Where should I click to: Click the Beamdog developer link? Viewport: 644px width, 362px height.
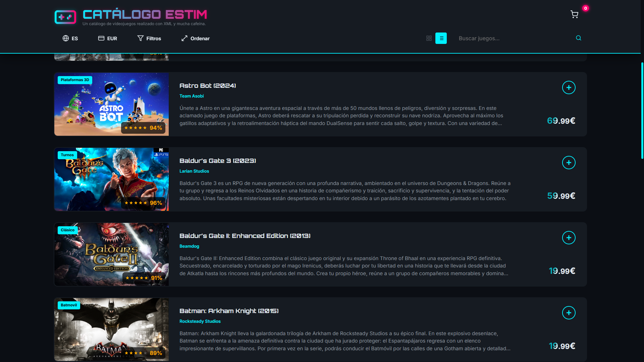click(x=189, y=246)
